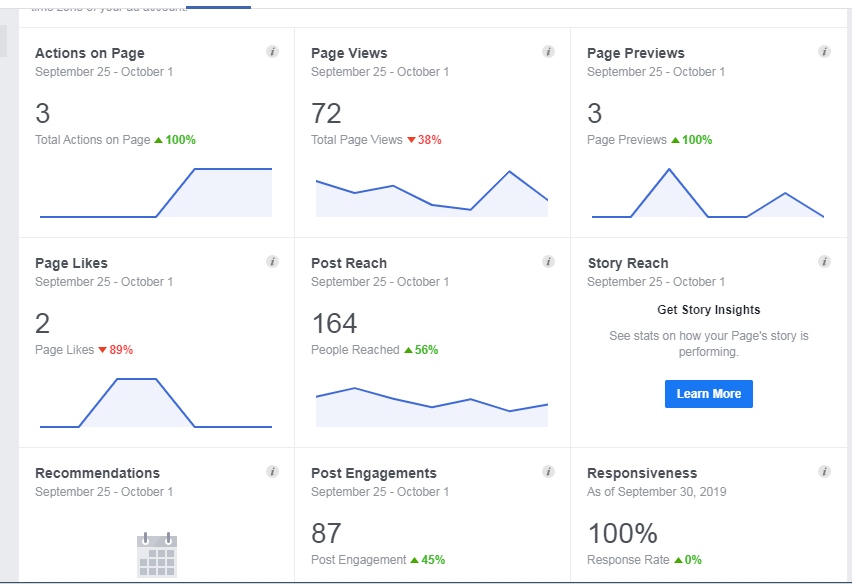This screenshot has height=584, width=852.
Task: Open the Actions on Page card title
Action: point(90,53)
